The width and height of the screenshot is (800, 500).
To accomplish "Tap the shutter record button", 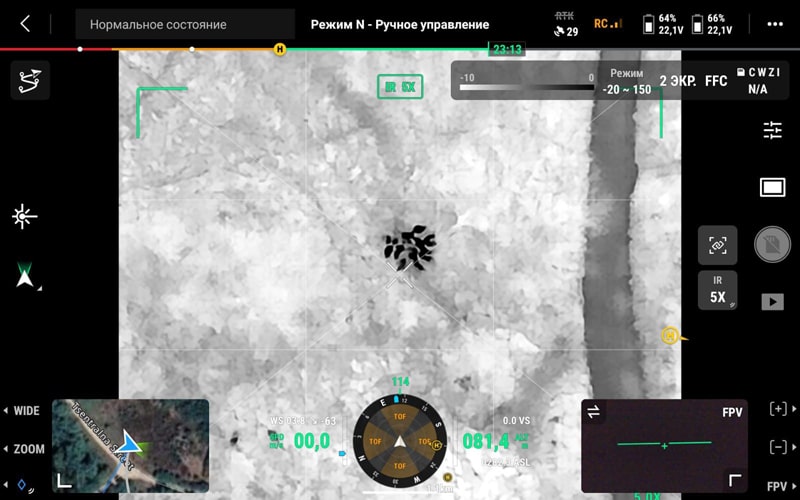I will pyautogui.click(x=772, y=244).
